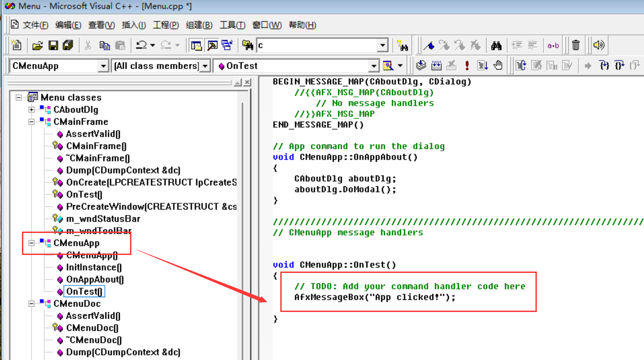Click the speaker sound icon
Image resolution: width=644 pixels, height=360 pixels.
pos(599,45)
